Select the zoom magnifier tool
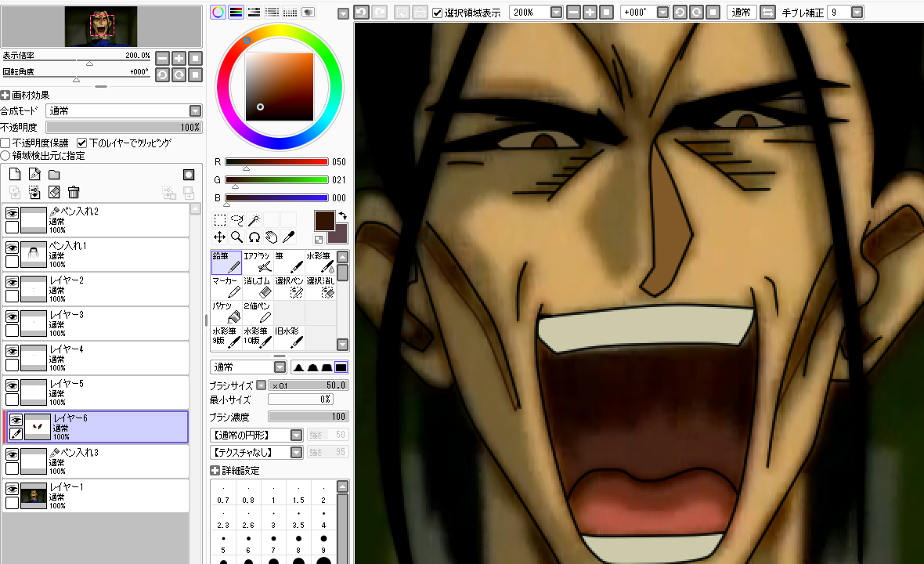The height and width of the screenshot is (564, 924). point(237,237)
